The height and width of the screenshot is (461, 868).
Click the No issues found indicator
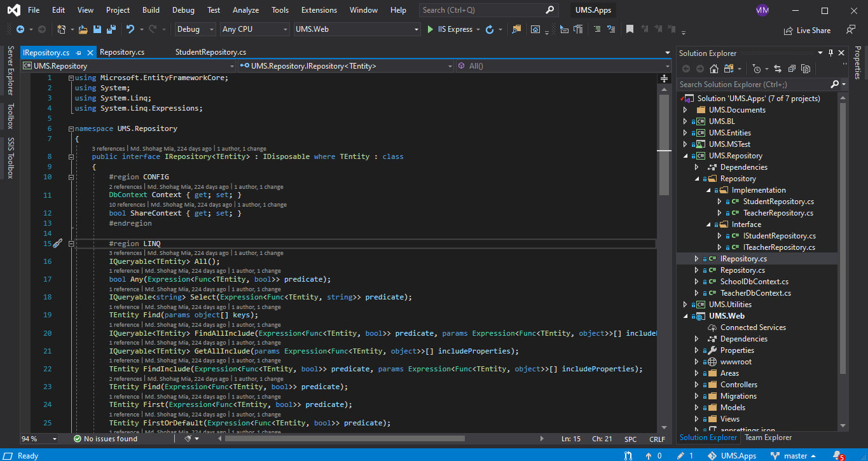tap(106, 438)
